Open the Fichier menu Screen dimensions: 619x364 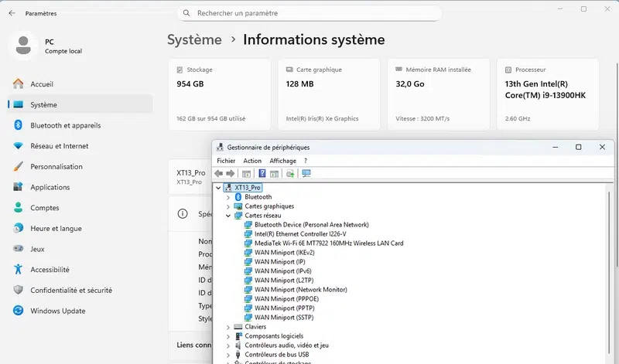[x=226, y=161]
